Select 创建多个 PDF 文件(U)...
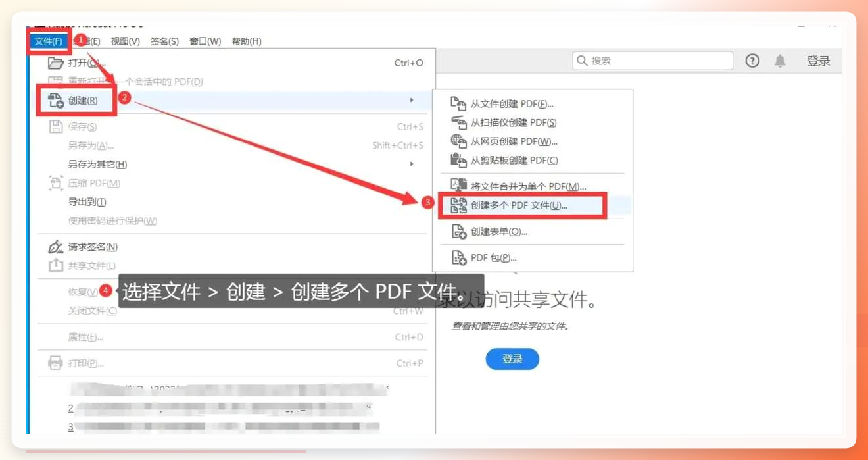The height and width of the screenshot is (460, 868). 519,206
